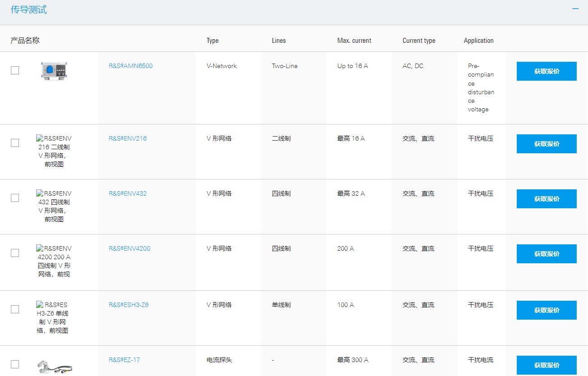The width and height of the screenshot is (588, 376).
Task: Collapse the 传导测试 section with minus icon
Action: [575, 9]
